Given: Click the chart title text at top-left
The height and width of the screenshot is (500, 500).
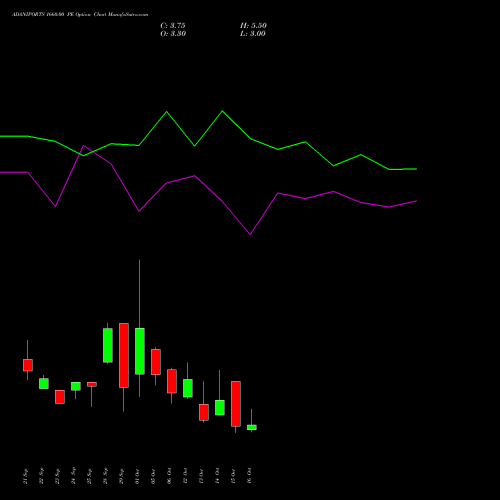Looking at the screenshot, I should pyautogui.click(x=80, y=15).
